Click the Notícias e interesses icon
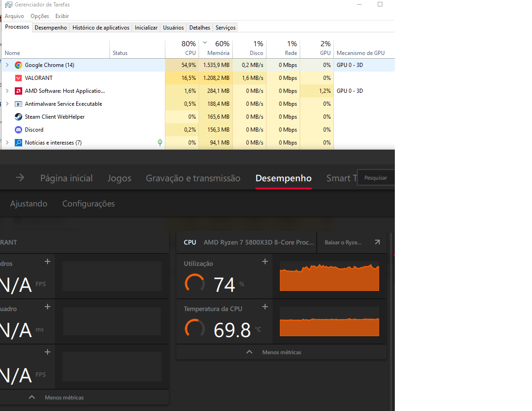This screenshot has height=411, width=532. pos(18,143)
